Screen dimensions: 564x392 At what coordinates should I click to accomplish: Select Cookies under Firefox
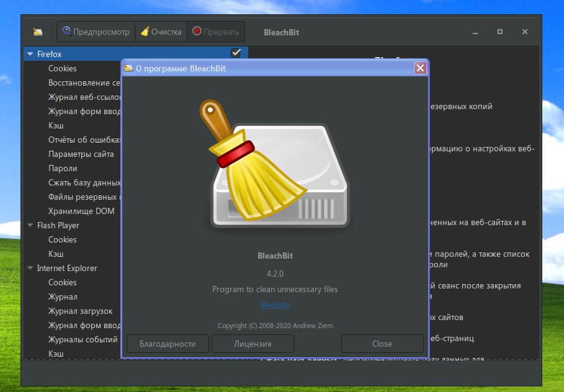coord(63,68)
